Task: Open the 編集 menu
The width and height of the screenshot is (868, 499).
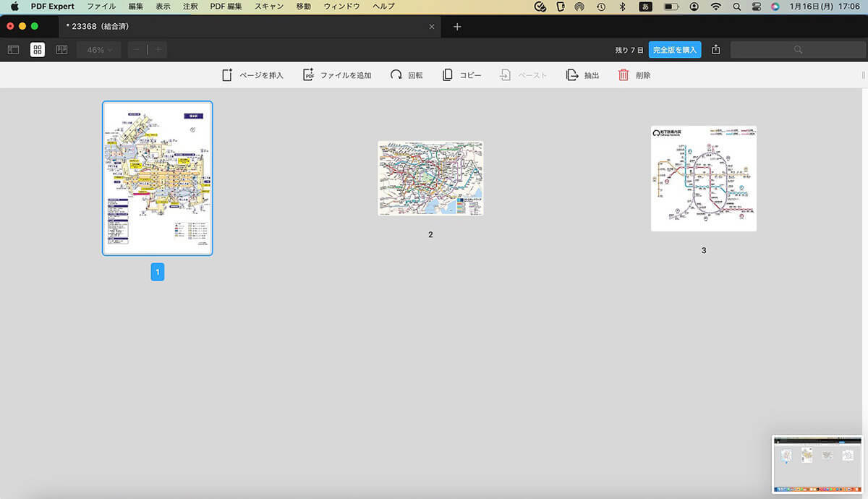Action: pos(135,7)
